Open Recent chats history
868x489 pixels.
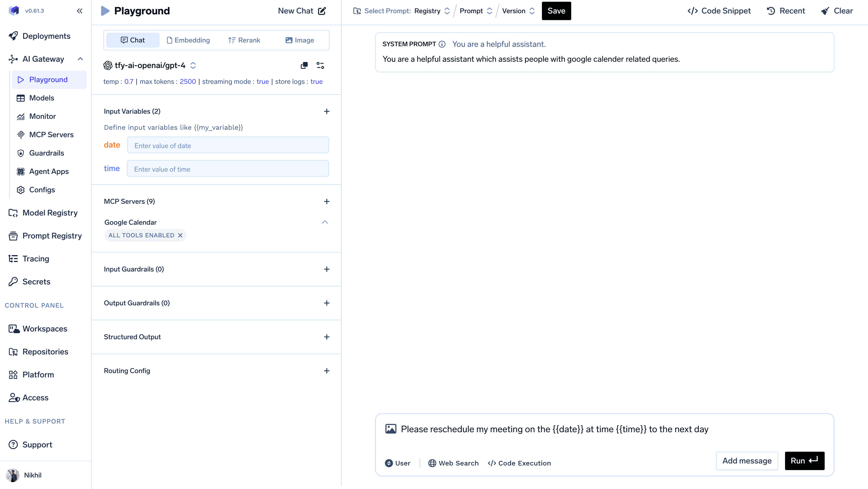coord(786,11)
